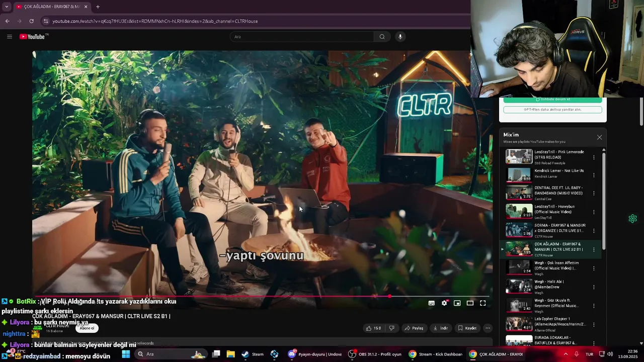This screenshot has width=644, height=362.
Task: Start voice search with the microphone icon
Action: (400, 36)
